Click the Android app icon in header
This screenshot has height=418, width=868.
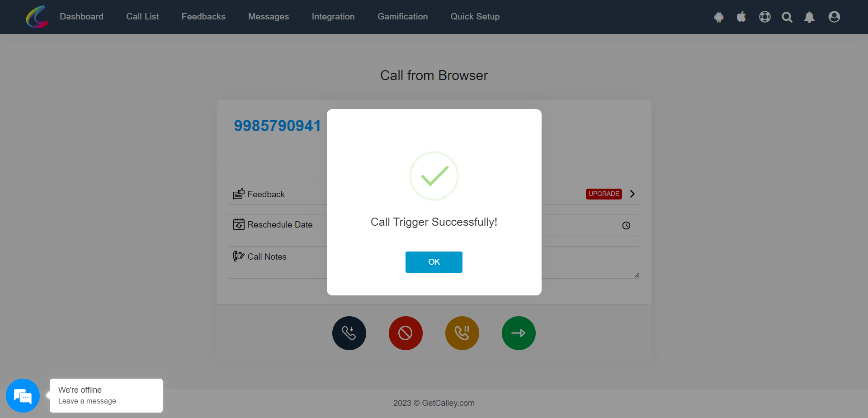click(719, 17)
